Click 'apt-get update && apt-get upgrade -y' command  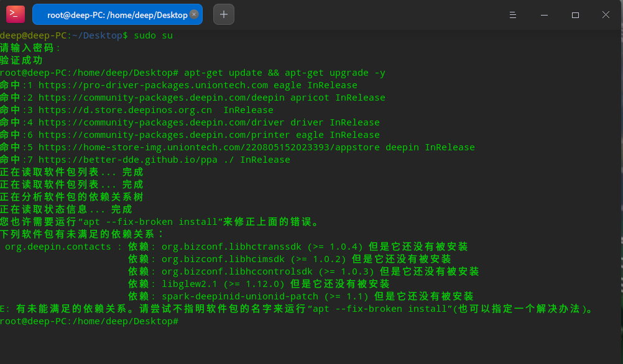point(285,73)
